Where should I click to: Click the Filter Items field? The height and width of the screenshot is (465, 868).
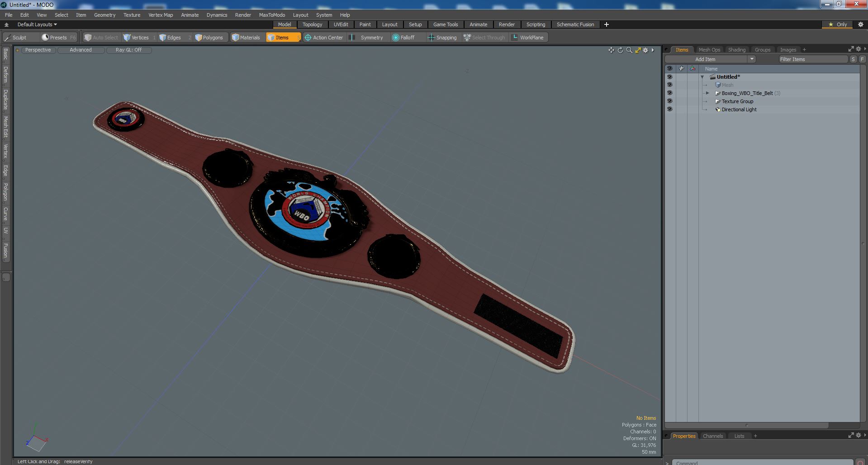[x=813, y=59]
